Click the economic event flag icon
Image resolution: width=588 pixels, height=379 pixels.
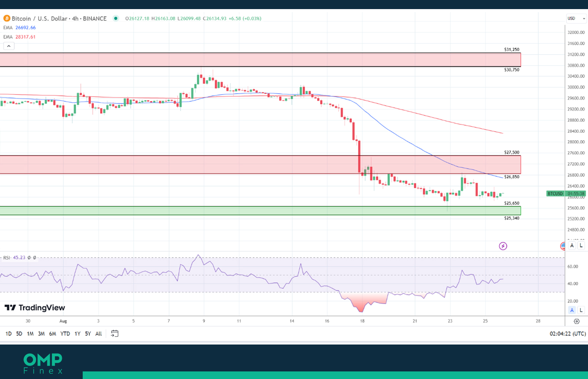563,246
